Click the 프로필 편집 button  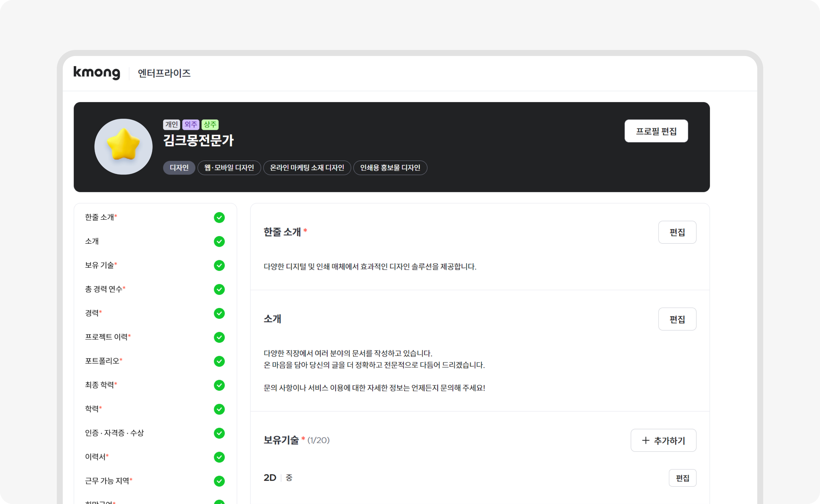pyautogui.click(x=656, y=131)
